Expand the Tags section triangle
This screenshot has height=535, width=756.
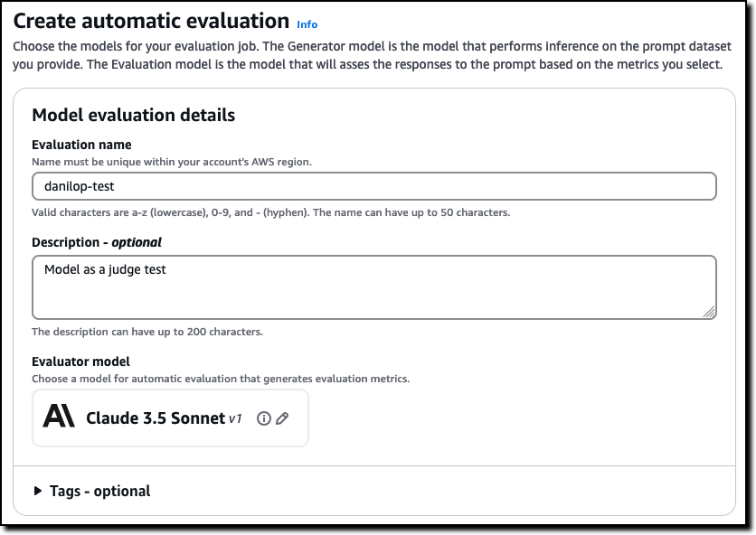(x=37, y=491)
